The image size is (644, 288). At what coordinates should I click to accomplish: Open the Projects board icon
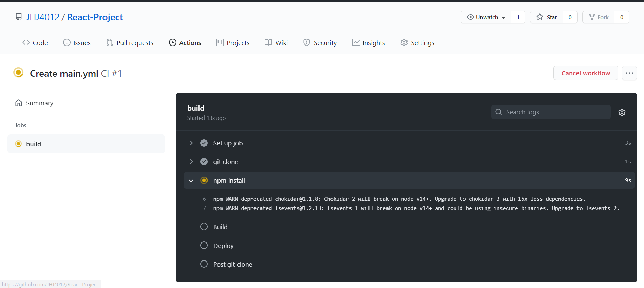click(220, 42)
